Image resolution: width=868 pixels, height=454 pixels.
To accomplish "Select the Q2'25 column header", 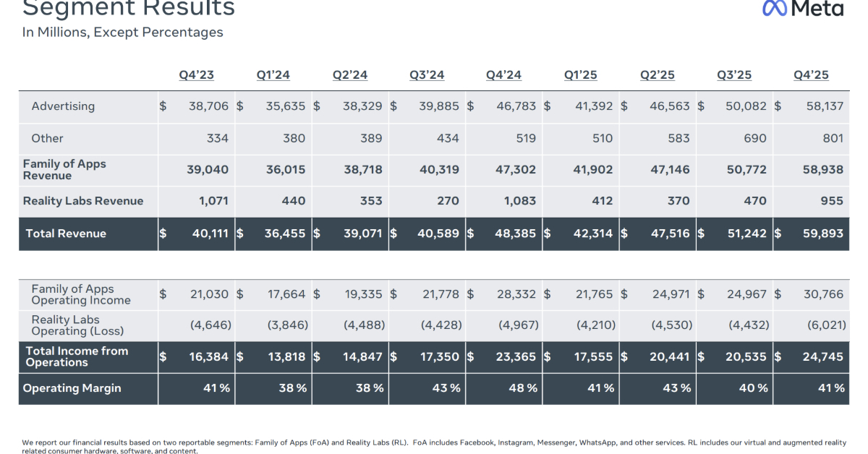I will (658, 75).
